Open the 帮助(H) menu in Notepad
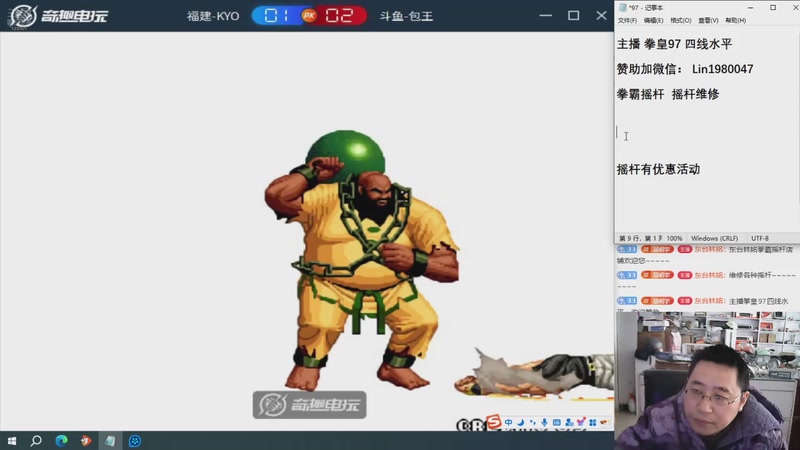The width and height of the screenshot is (800, 450). tap(735, 20)
